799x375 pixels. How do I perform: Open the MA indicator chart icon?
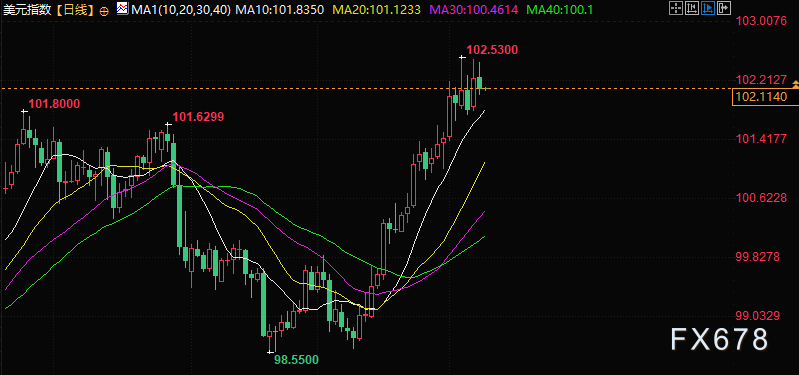coord(122,9)
